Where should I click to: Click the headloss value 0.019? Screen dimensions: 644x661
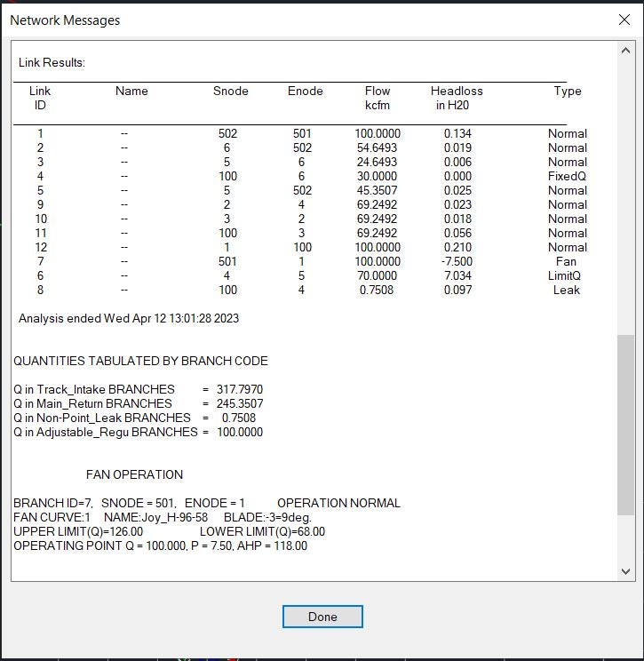coord(457,148)
